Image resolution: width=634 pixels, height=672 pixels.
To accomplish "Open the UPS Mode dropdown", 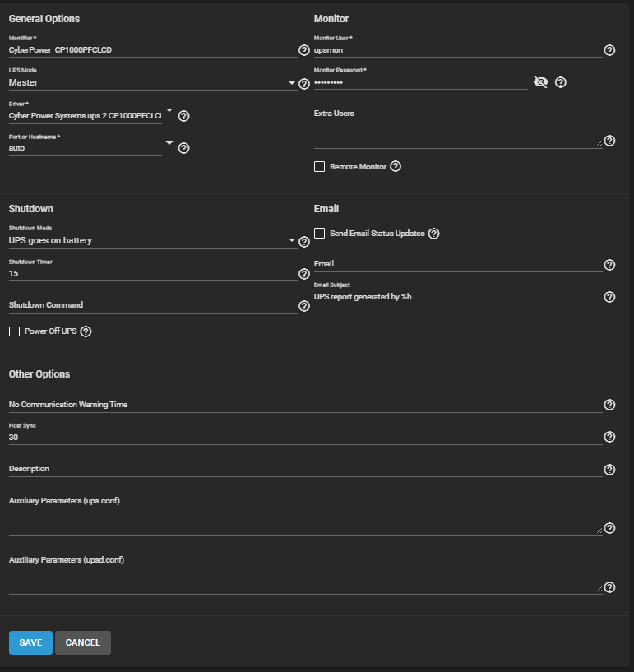I will tap(153, 83).
